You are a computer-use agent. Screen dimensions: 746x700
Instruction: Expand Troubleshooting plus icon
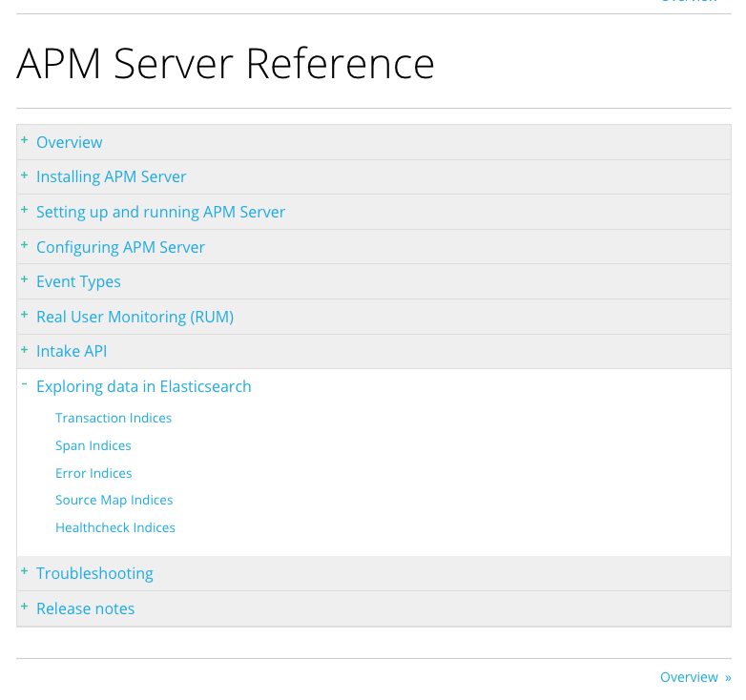(x=24, y=571)
